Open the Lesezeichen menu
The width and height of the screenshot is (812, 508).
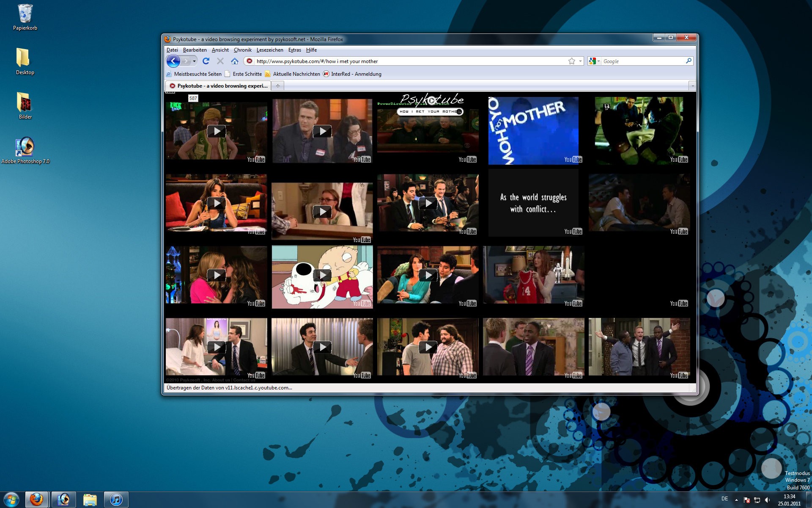pyautogui.click(x=270, y=50)
